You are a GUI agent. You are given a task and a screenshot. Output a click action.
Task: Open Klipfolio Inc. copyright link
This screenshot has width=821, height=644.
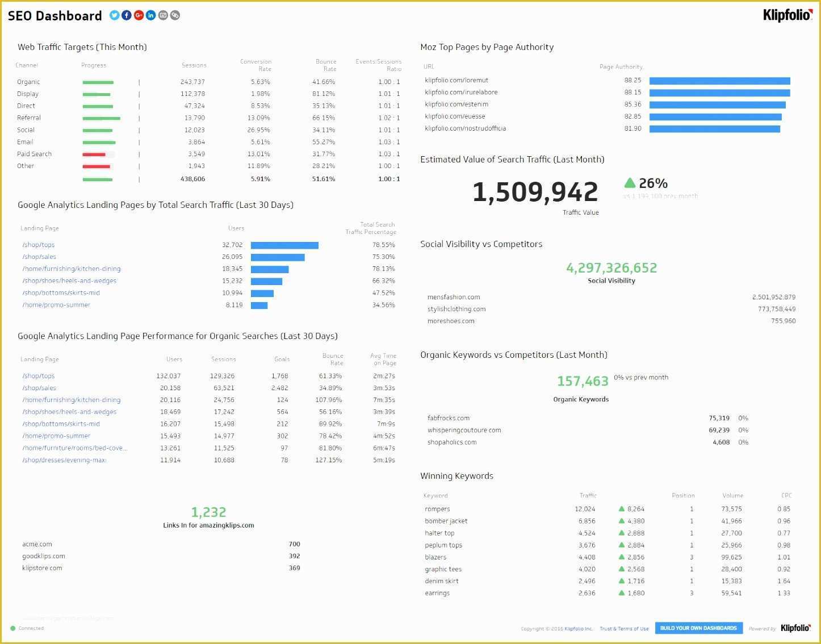click(579, 629)
